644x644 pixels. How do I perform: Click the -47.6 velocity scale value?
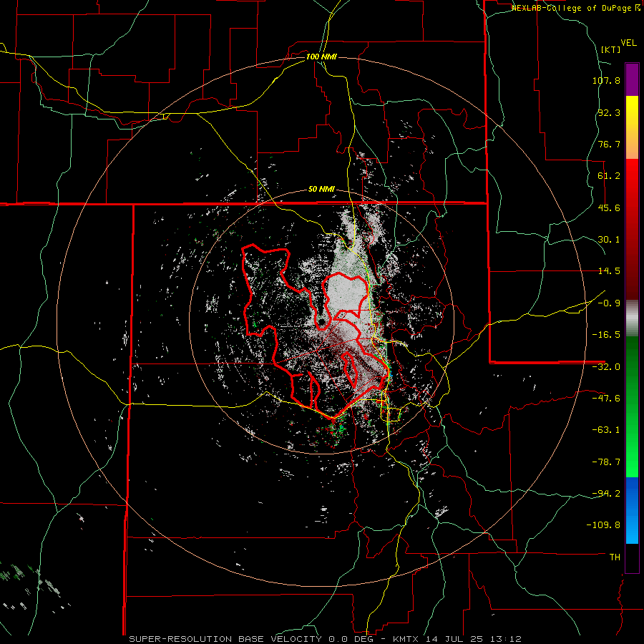coord(606,399)
